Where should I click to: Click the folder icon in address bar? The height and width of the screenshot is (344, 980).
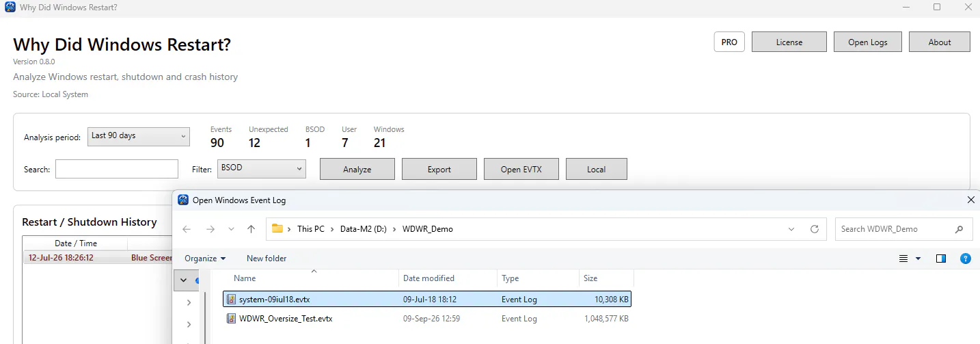277,229
